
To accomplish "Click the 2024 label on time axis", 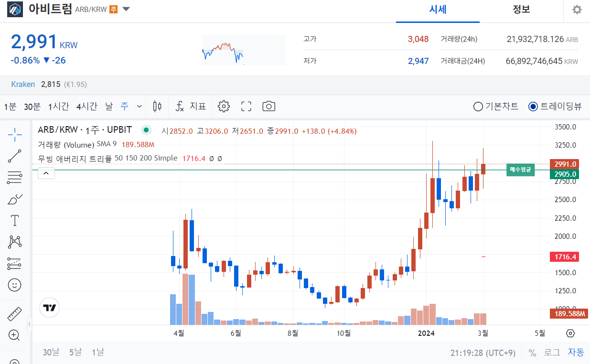I will point(426,333).
